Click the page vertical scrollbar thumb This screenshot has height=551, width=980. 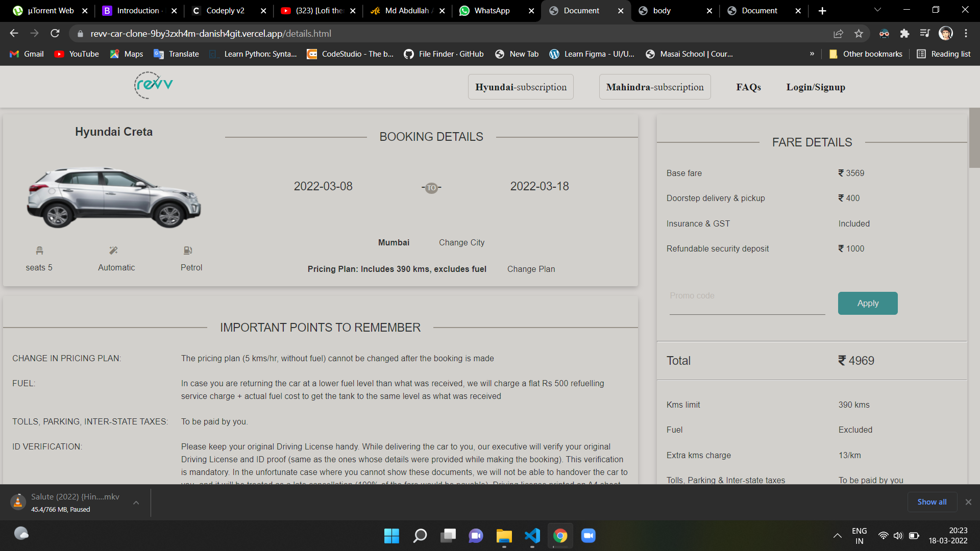[974, 138]
